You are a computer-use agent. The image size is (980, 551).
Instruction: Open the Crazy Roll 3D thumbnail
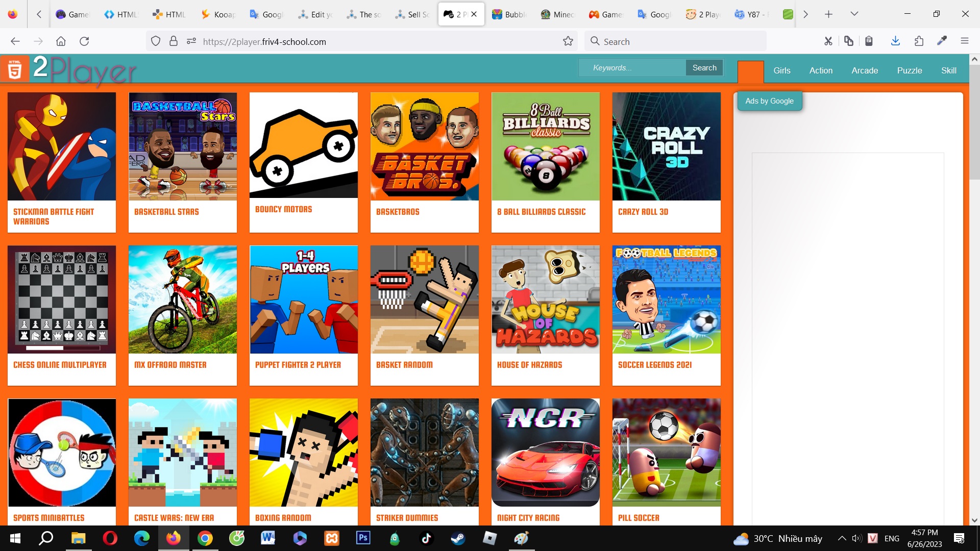coord(666,147)
